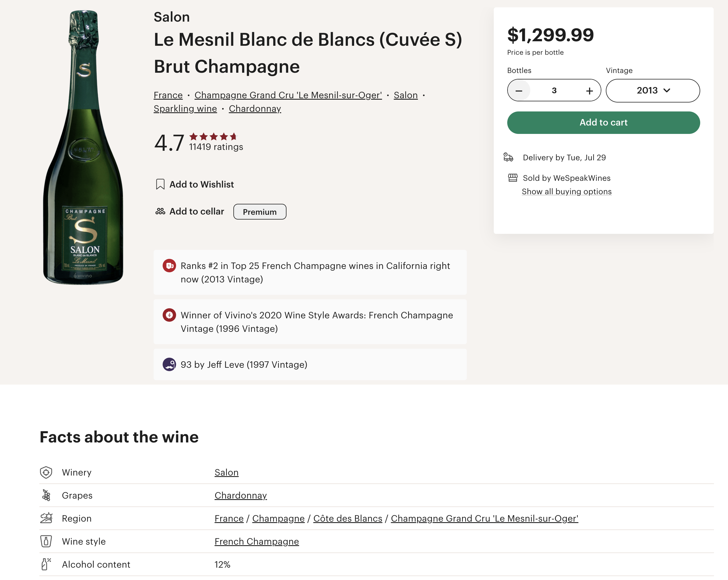Open the Côte des Blancs region link
The image size is (728, 580).
[x=347, y=518]
